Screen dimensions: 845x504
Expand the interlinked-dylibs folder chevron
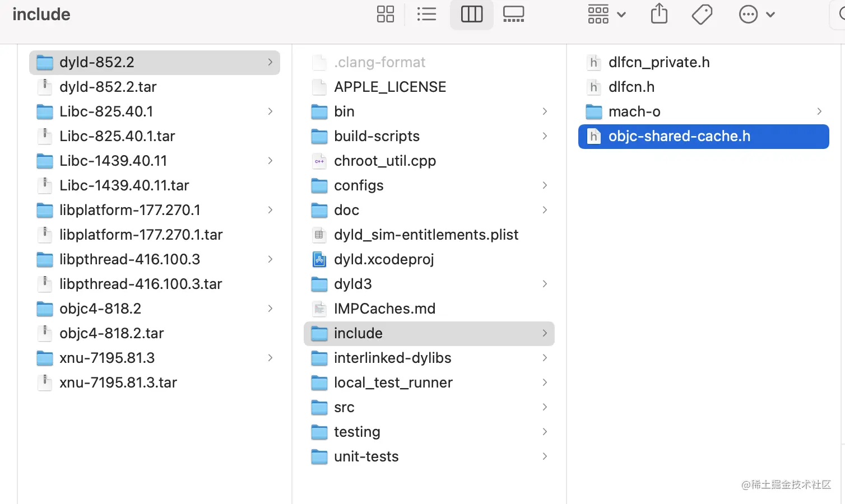(545, 358)
